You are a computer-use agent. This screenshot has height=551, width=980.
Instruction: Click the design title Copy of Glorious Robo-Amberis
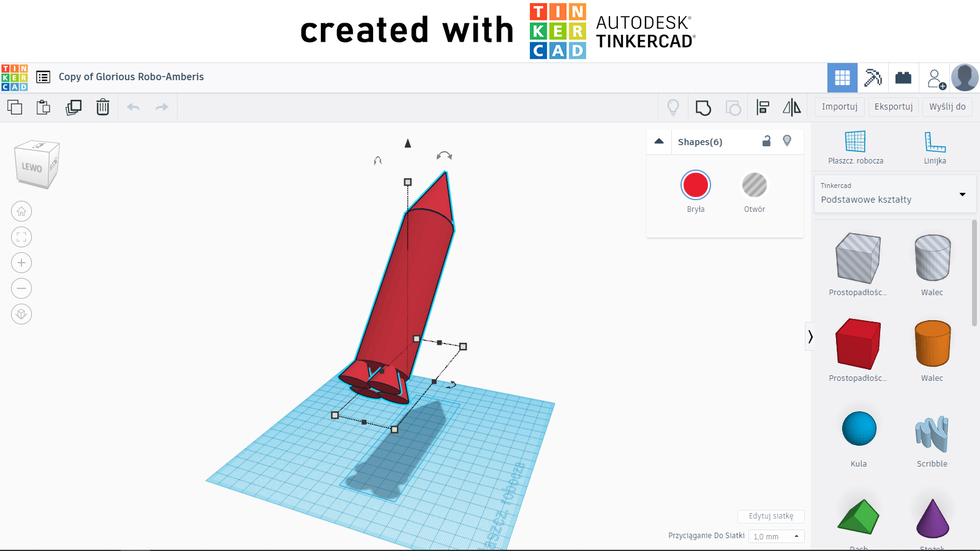pos(131,77)
